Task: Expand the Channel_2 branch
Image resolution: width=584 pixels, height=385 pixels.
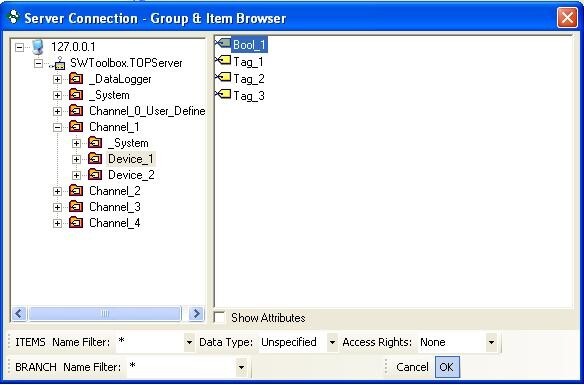Action: click(x=57, y=191)
